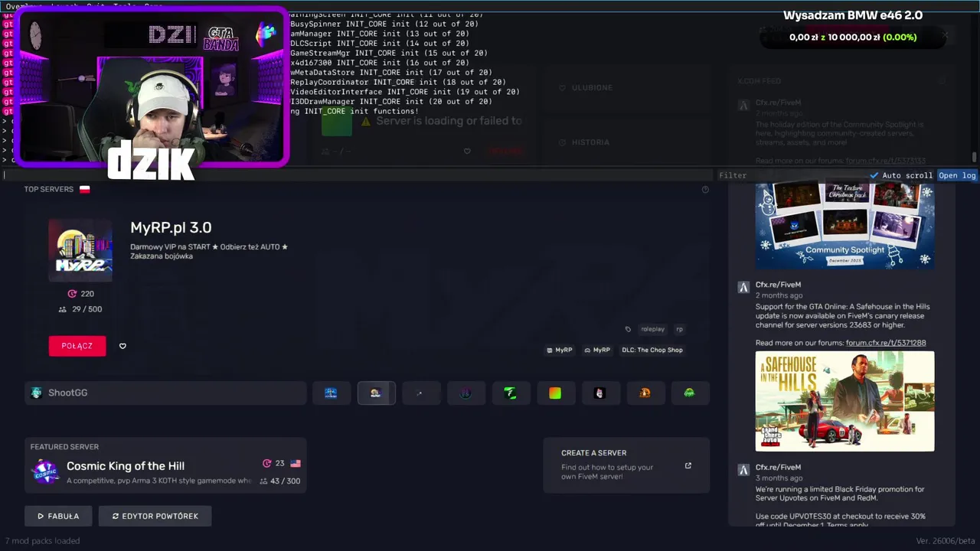
Task: Open the Safehouse in the Hills image
Action: click(844, 401)
